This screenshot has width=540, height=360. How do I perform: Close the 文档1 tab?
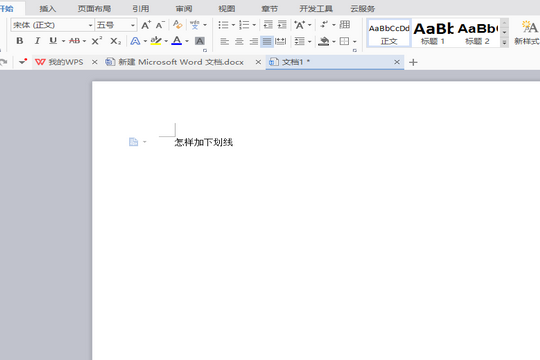(397, 62)
